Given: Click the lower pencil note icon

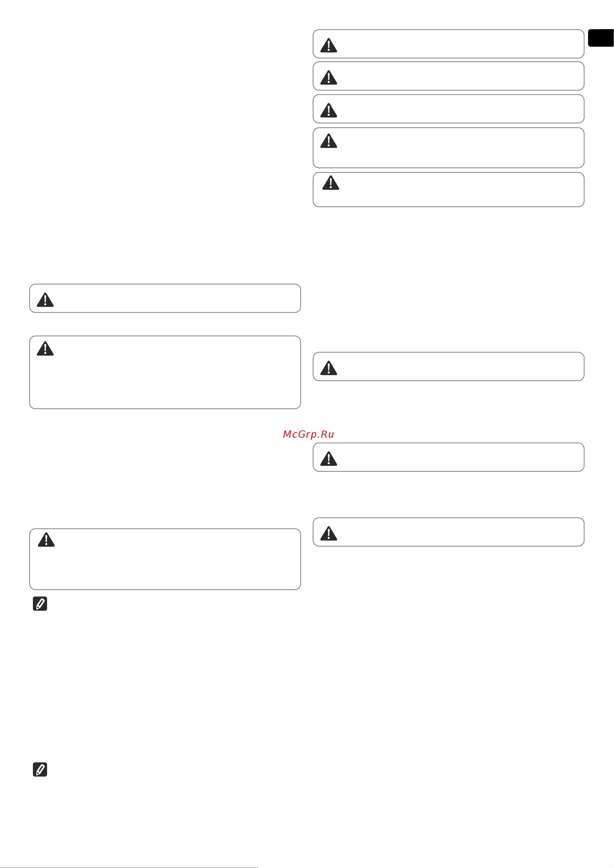Looking at the screenshot, I should coord(40,769).
